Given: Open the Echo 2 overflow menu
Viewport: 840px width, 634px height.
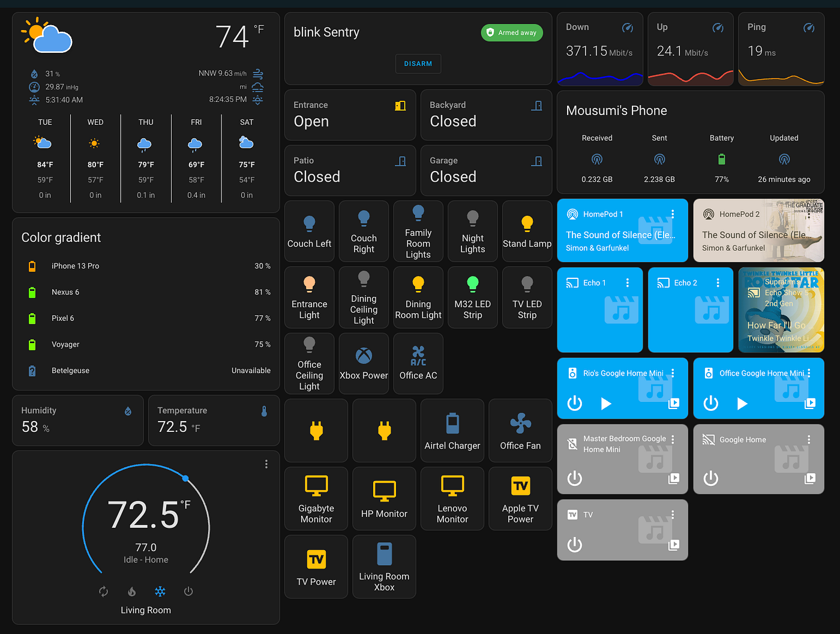Looking at the screenshot, I should click(x=718, y=283).
